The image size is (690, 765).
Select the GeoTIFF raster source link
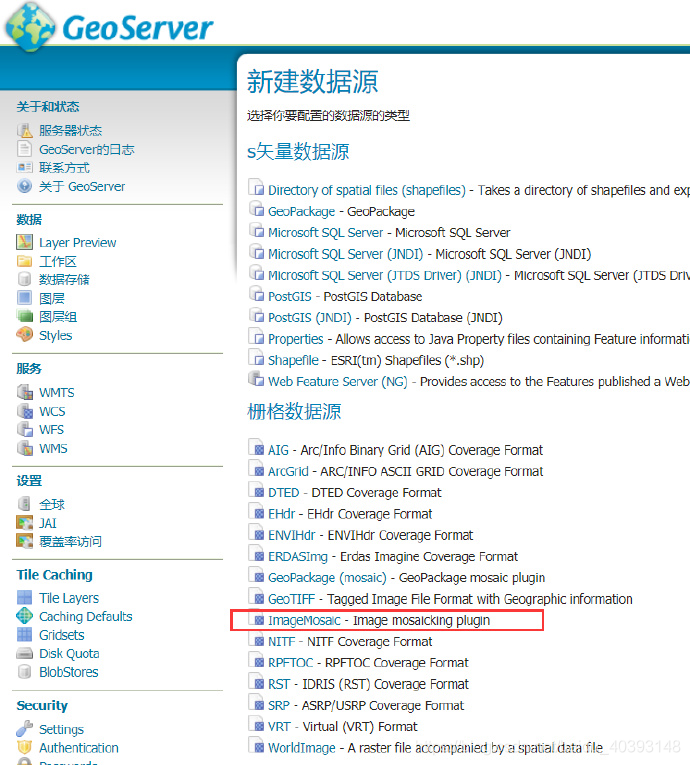[291, 599]
